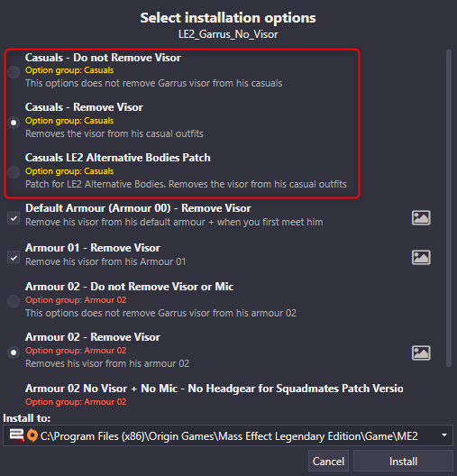Uncheck Default Armour (Armour 00) Remove Visor
Image resolution: width=457 pixels, height=476 pixels.
point(14,218)
